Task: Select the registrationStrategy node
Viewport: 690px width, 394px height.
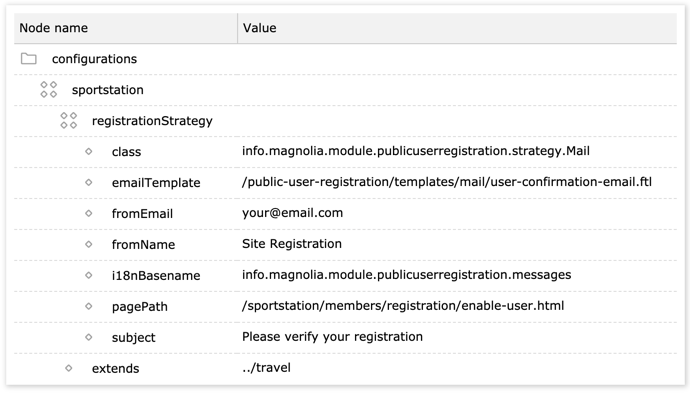Action: click(x=152, y=121)
